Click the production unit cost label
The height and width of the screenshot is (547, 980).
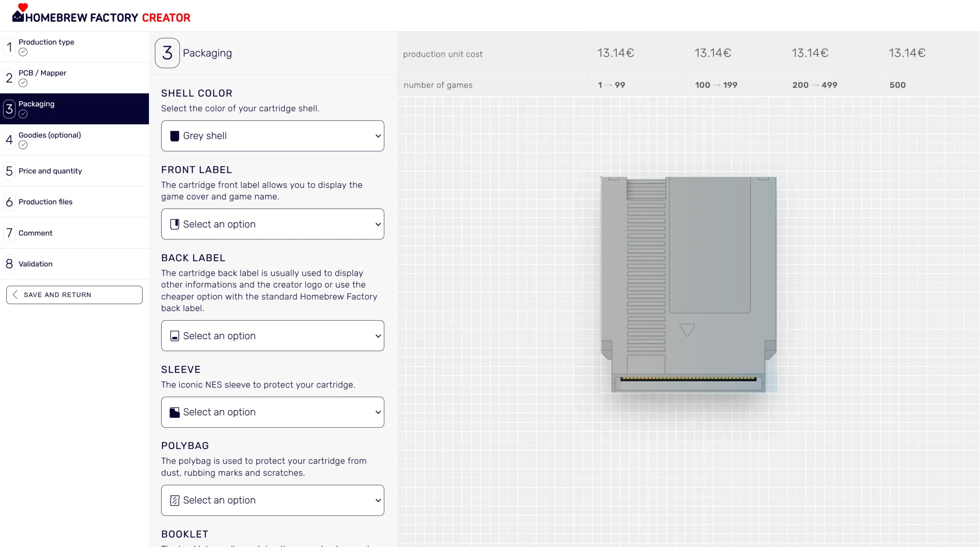tap(443, 54)
